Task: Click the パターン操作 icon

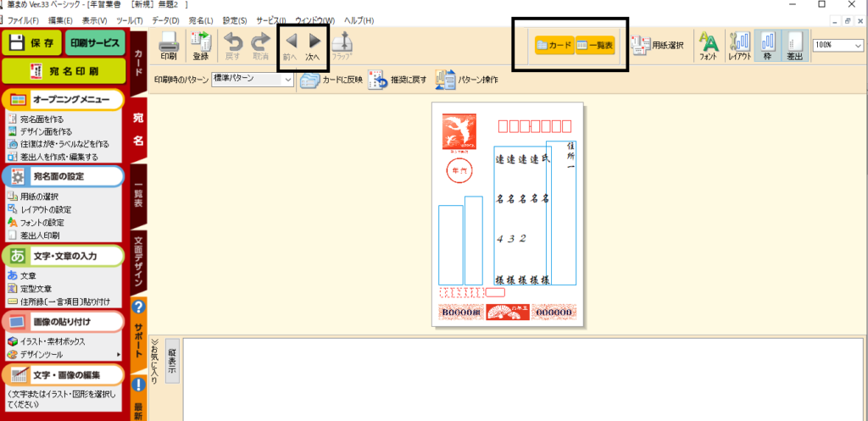Action: tap(444, 80)
